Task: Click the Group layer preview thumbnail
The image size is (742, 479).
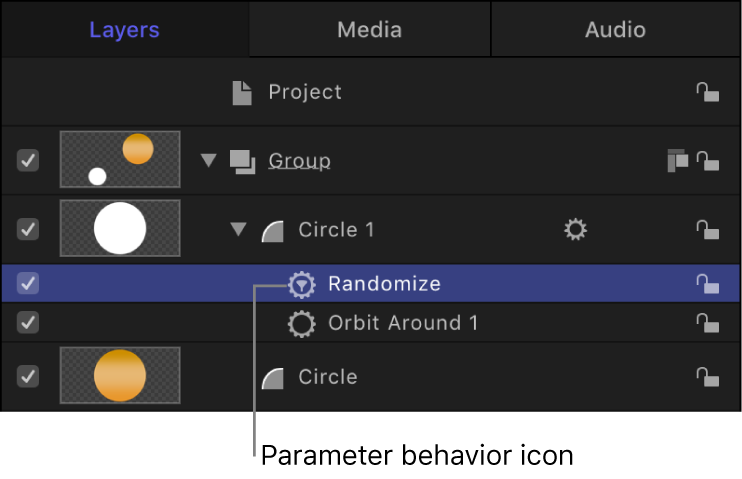Action: point(120,160)
